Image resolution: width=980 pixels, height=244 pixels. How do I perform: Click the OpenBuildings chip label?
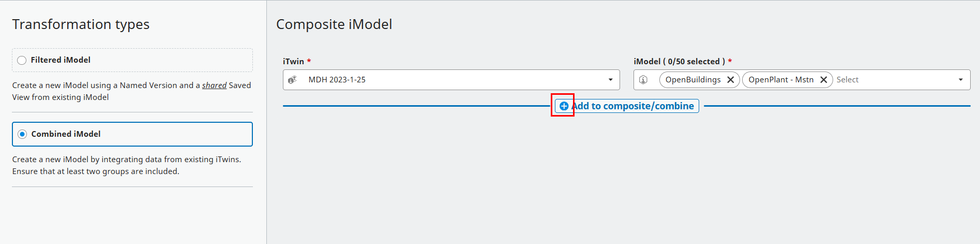click(x=692, y=80)
